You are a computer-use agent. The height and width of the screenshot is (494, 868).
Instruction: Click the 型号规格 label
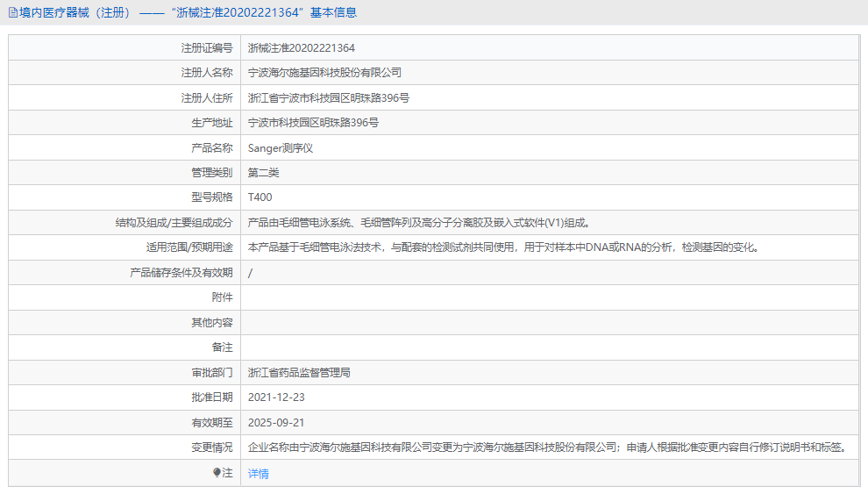[212, 197]
